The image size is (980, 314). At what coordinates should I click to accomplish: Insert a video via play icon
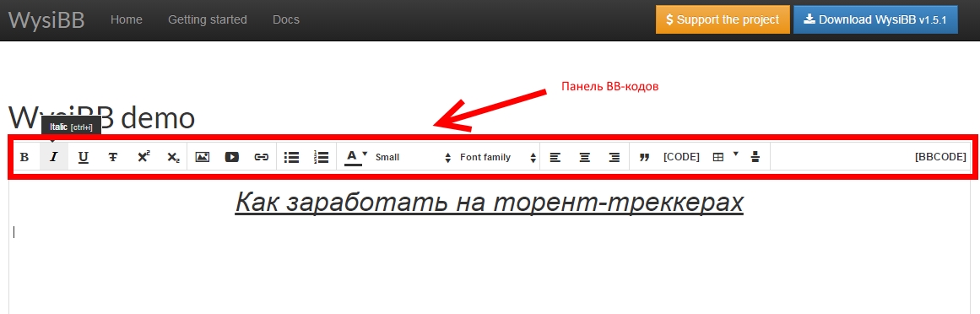click(232, 157)
